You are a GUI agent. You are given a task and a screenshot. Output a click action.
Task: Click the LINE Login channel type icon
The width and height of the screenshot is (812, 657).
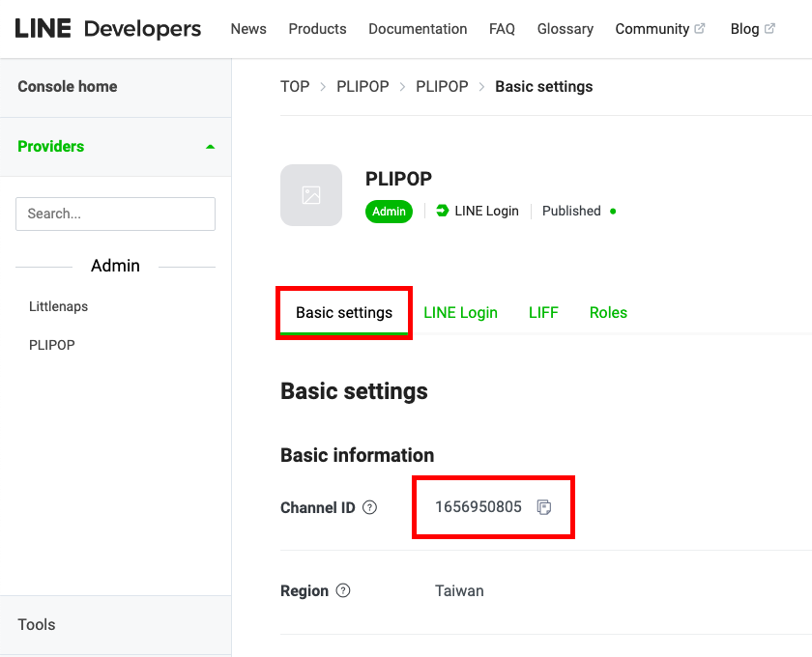click(443, 211)
